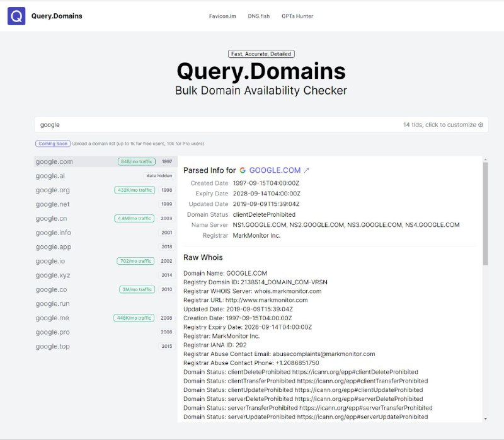Select the google.xyz row
The width and height of the screenshot is (504, 440).
tap(106, 275)
